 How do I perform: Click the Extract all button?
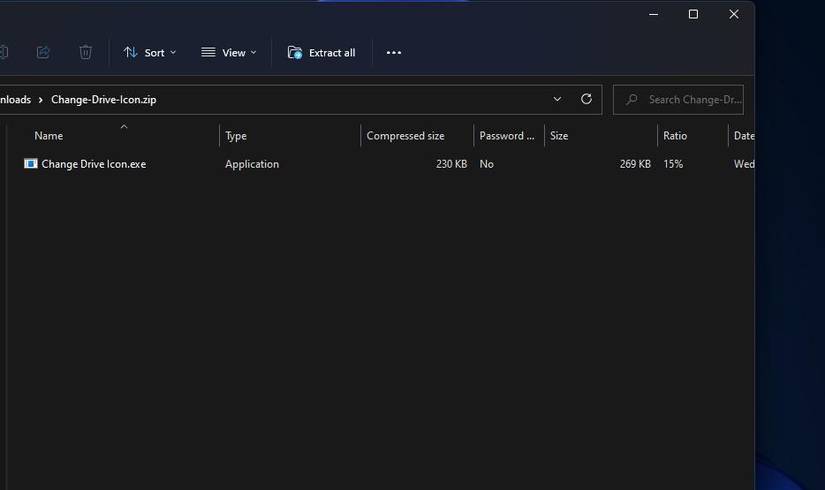(321, 53)
